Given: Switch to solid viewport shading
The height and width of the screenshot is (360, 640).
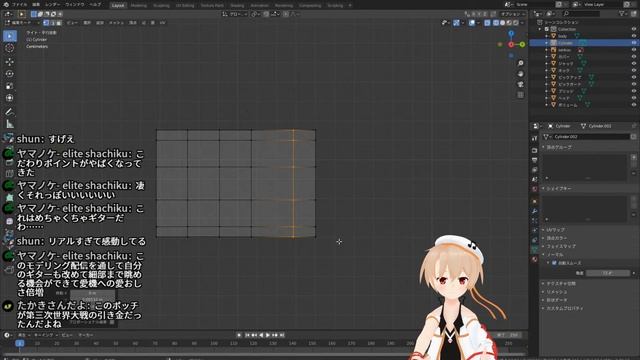Looking at the screenshot, I should 503,23.
